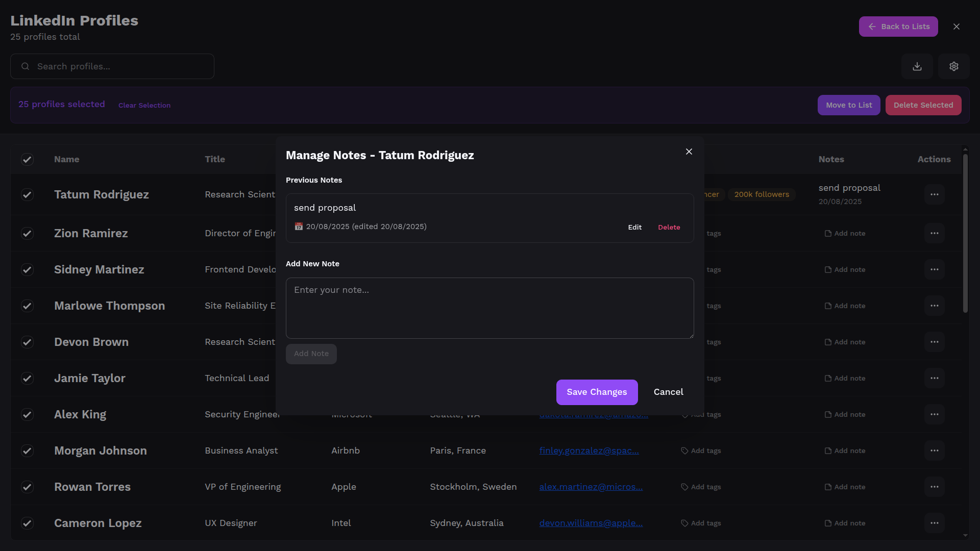Viewport: 980px width, 551px height.
Task: Click the Enter your note text area
Action: [x=489, y=308]
